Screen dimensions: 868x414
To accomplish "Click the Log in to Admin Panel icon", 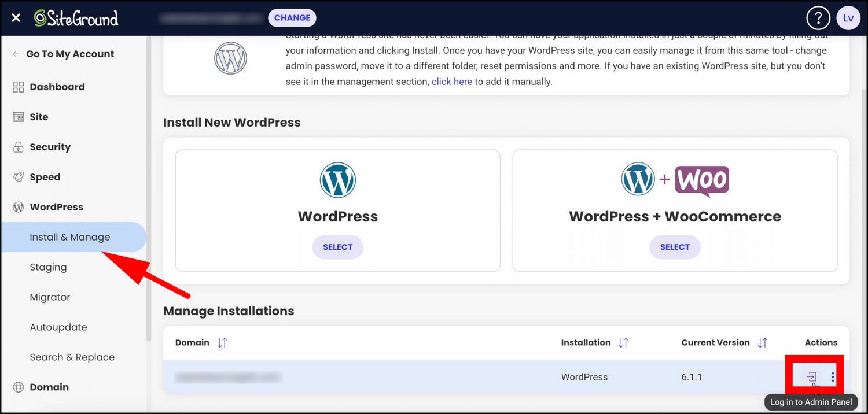I will (811, 377).
